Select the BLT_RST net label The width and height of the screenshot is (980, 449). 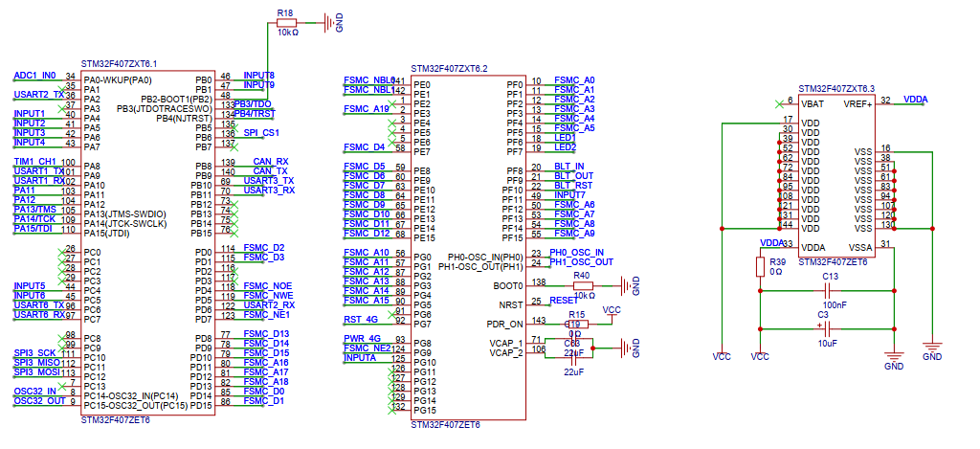click(572, 185)
